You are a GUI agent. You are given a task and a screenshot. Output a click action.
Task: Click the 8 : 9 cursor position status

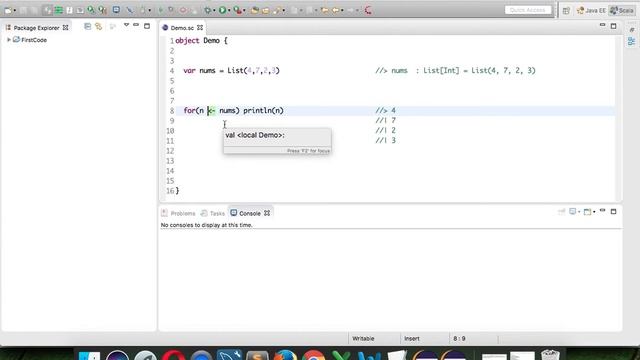click(459, 338)
